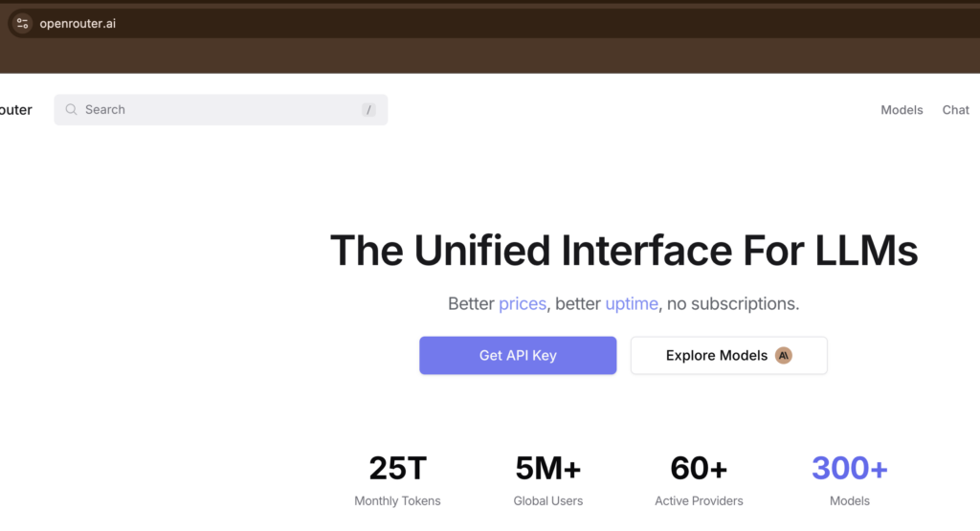
Task: Click the 'The Unified Interface For LLMs' heading
Action: click(x=623, y=252)
